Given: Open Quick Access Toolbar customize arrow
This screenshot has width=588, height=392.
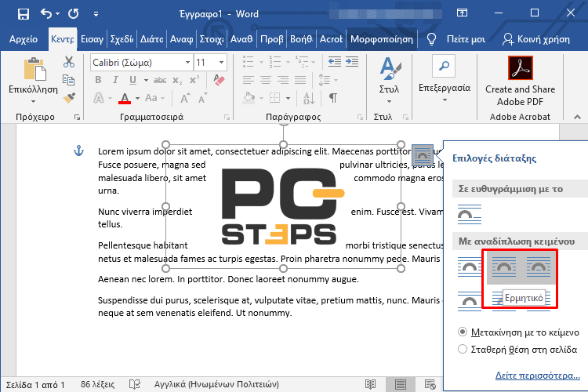Looking at the screenshot, I should coord(96,14).
